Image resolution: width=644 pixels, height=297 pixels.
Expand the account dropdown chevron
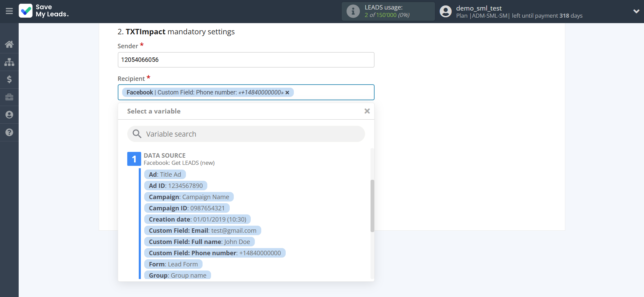coord(636,11)
